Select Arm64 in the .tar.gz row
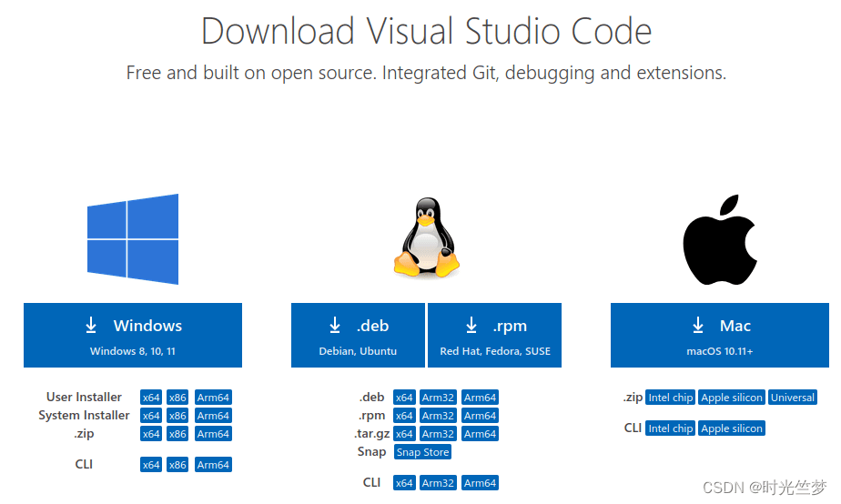Screen dimensions: 841x504 [x=480, y=434]
